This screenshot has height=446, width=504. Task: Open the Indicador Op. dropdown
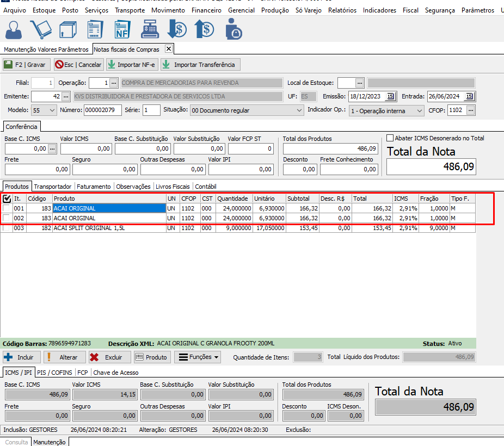[419, 110]
